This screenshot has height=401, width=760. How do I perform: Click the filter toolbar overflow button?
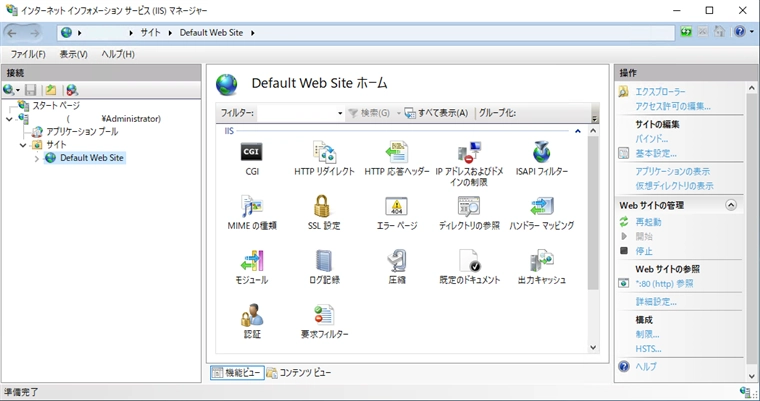pos(595,113)
